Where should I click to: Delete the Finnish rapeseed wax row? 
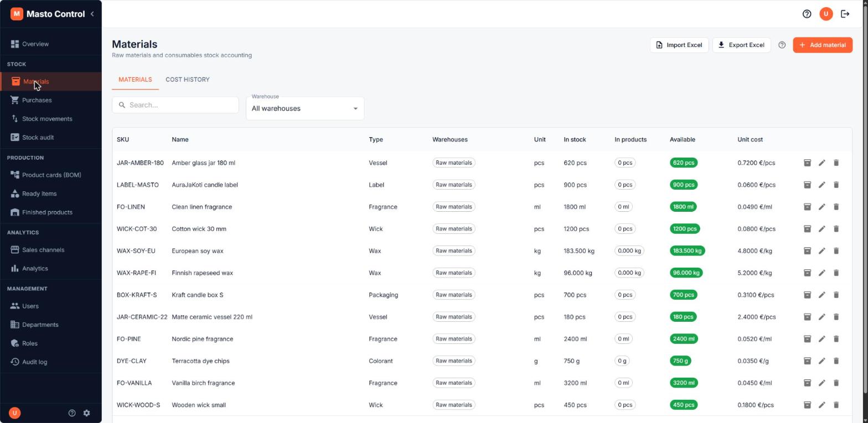tap(836, 273)
